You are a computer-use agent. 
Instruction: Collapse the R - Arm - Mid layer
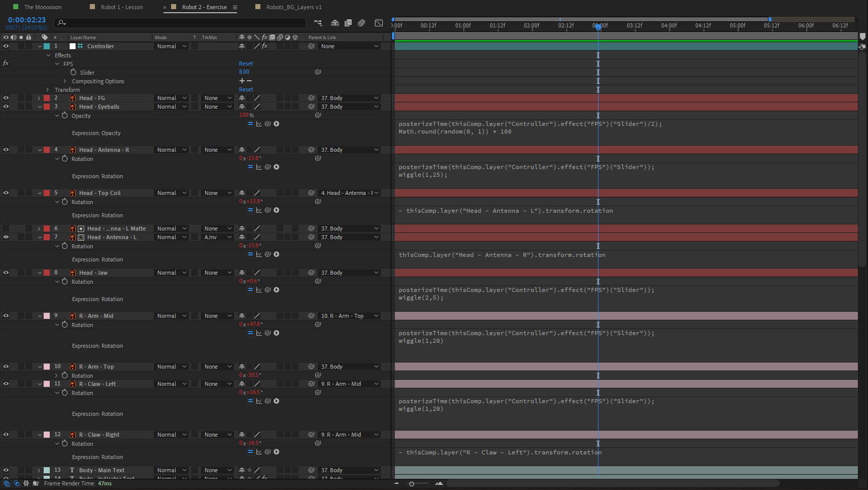click(40, 316)
